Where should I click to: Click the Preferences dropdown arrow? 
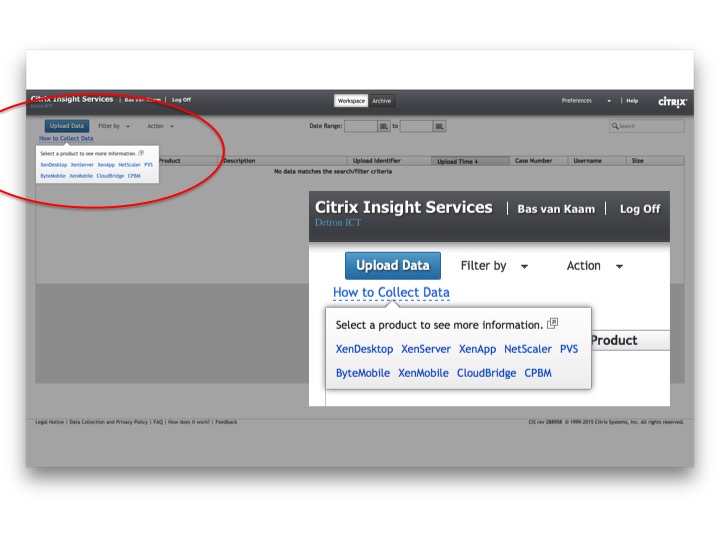tap(609, 101)
